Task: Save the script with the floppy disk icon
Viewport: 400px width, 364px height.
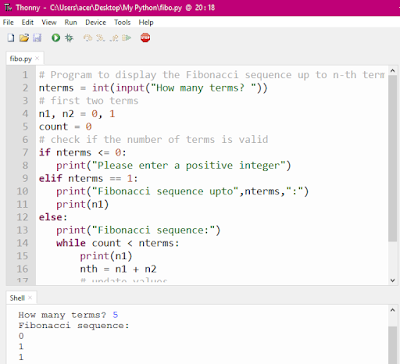Action: [x=37, y=38]
